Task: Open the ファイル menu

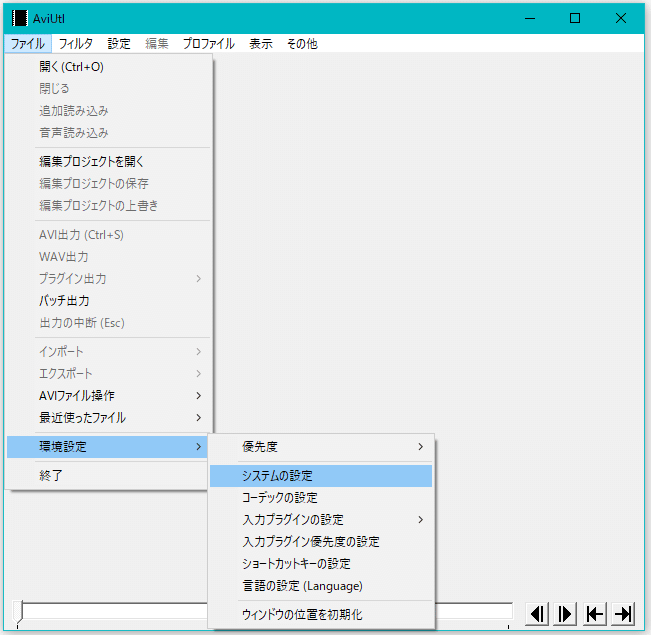Action: pos(28,44)
